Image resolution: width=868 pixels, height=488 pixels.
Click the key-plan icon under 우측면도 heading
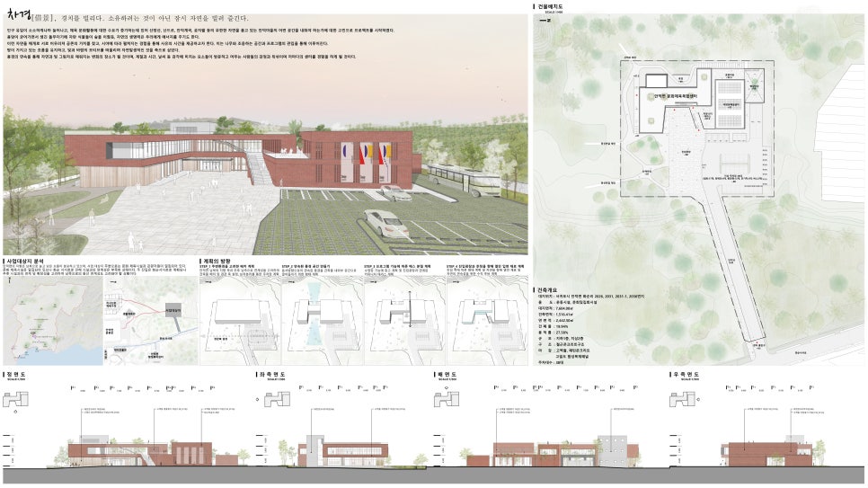(x=683, y=399)
